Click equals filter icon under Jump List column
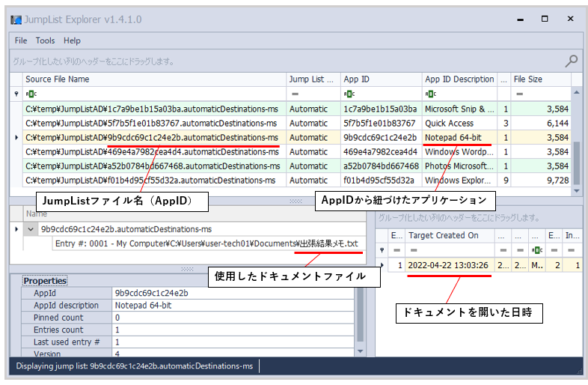 (x=295, y=94)
